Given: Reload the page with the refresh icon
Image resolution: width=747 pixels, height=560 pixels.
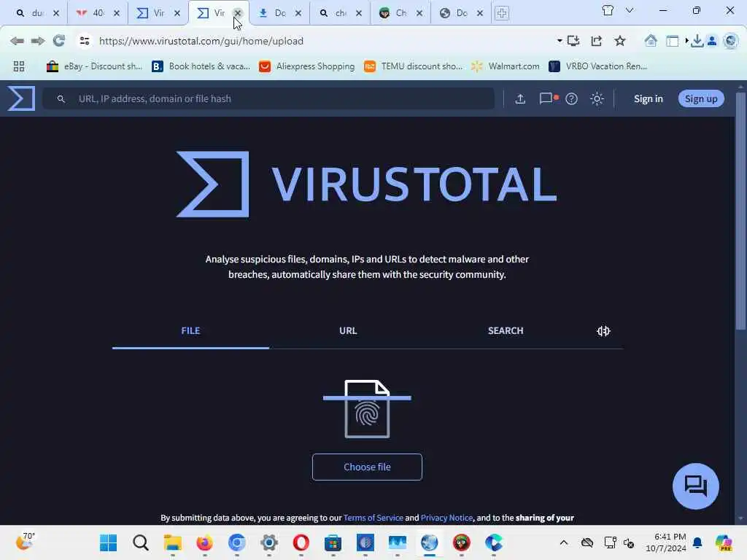Looking at the screenshot, I should [x=58, y=41].
